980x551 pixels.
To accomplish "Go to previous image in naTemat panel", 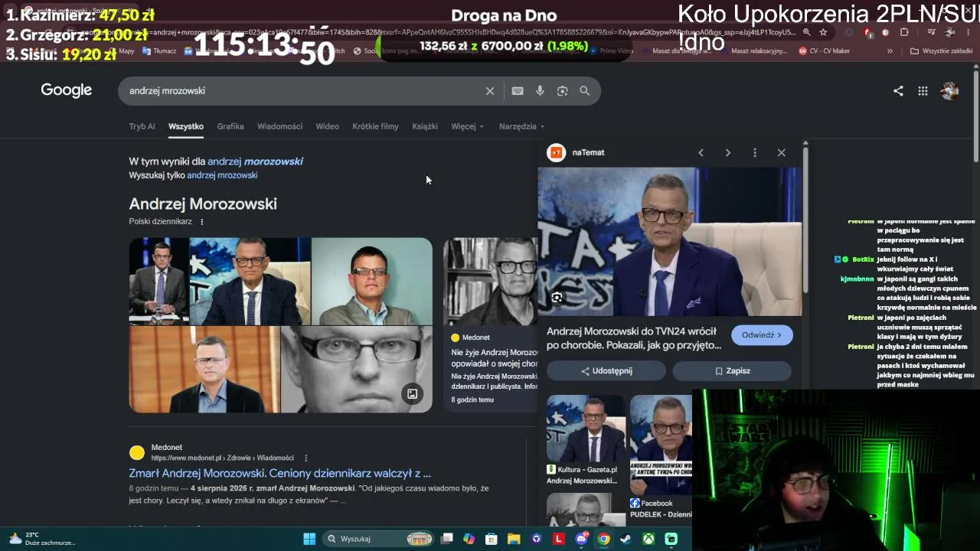I will (x=701, y=152).
